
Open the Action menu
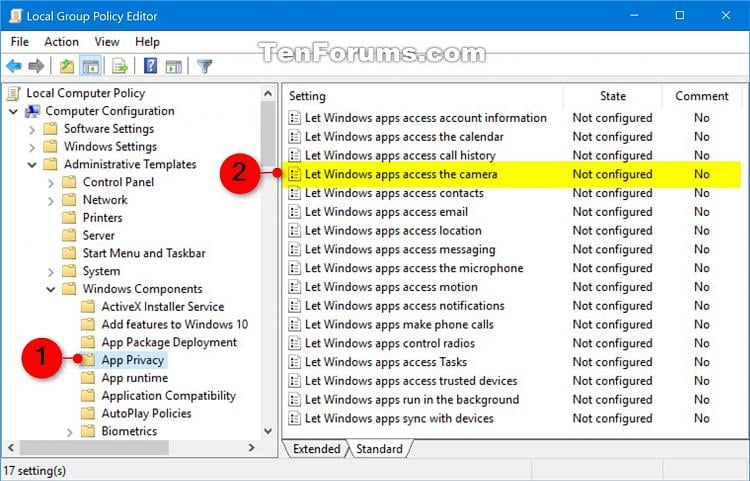(x=61, y=42)
